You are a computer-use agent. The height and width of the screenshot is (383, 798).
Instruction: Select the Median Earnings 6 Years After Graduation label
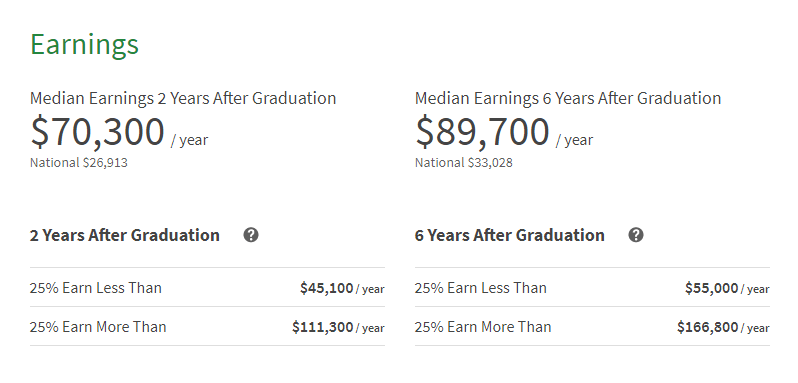click(x=568, y=98)
